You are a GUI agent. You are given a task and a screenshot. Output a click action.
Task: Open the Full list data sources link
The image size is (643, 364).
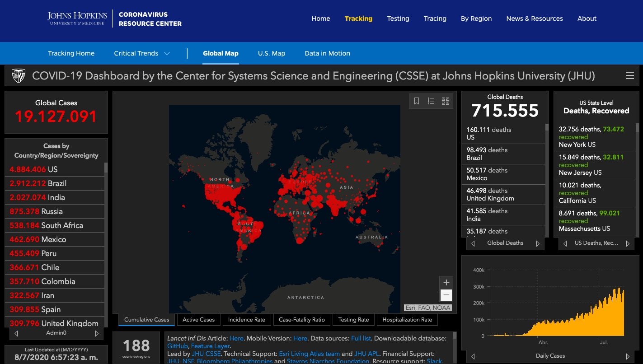(x=361, y=338)
